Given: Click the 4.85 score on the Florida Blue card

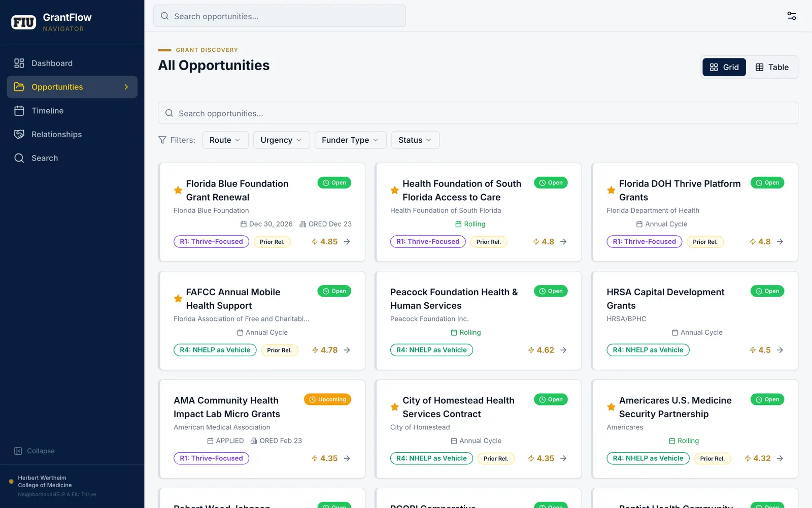Looking at the screenshot, I should 324,242.
